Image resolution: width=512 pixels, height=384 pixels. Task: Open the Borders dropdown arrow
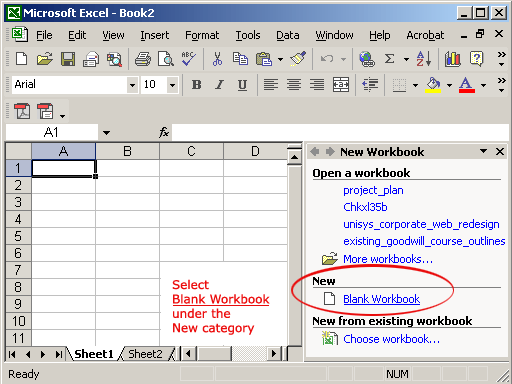(415, 85)
